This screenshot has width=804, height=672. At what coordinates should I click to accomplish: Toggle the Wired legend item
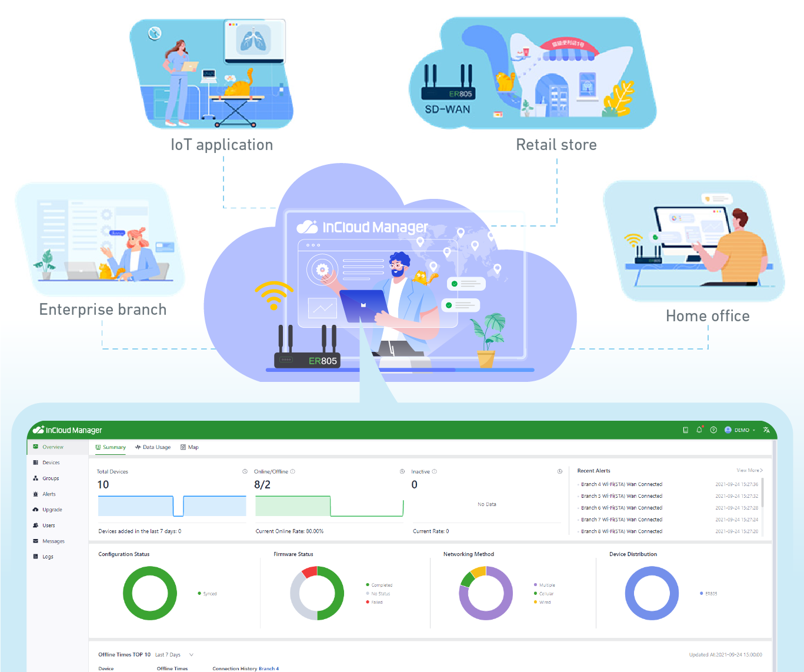(542, 602)
